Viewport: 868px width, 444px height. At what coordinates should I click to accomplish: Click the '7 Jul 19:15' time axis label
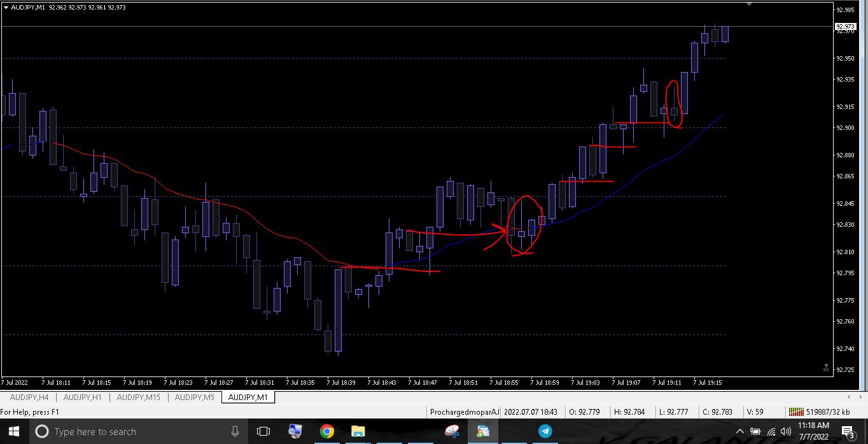pyautogui.click(x=708, y=383)
